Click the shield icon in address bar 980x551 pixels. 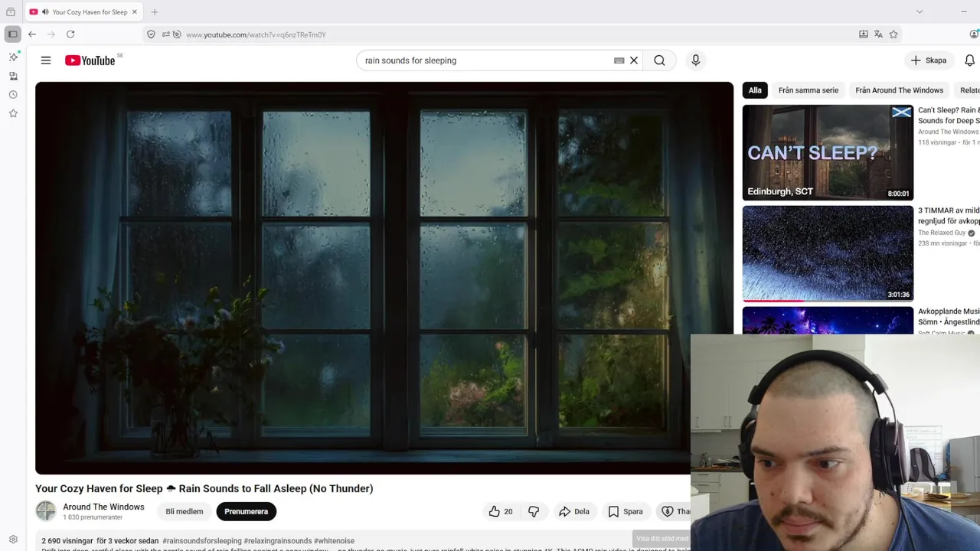pyautogui.click(x=151, y=34)
